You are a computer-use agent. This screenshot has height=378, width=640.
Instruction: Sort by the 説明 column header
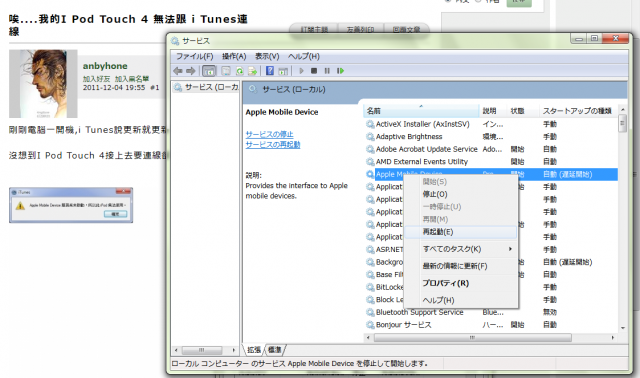[493, 111]
